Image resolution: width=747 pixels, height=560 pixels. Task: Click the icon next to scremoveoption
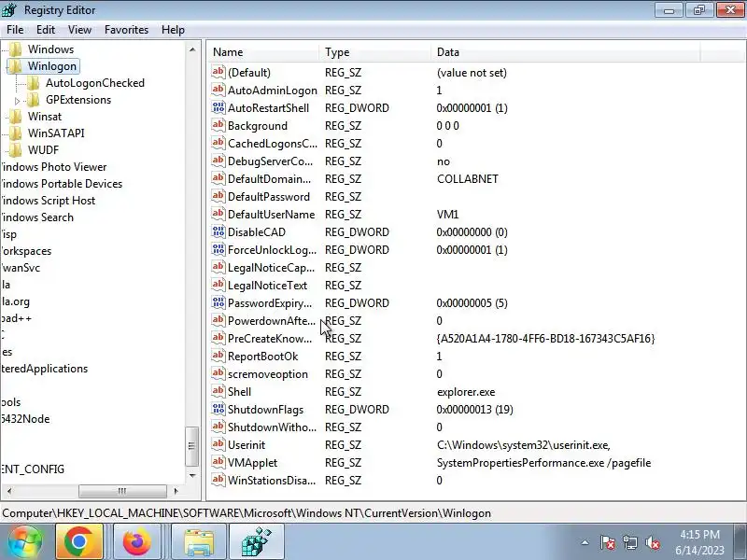pyautogui.click(x=218, y=373)
